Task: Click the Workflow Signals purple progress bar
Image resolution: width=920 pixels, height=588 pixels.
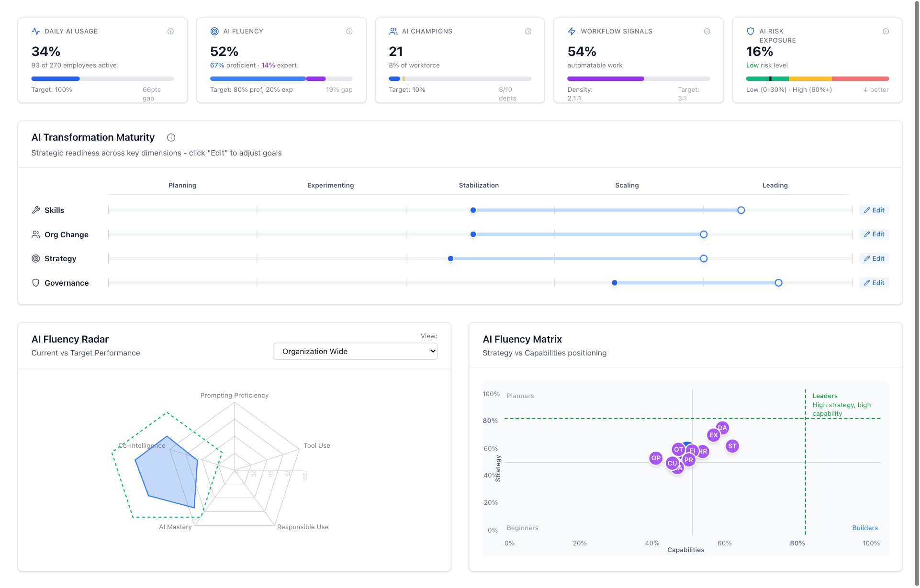Action: 606,78
